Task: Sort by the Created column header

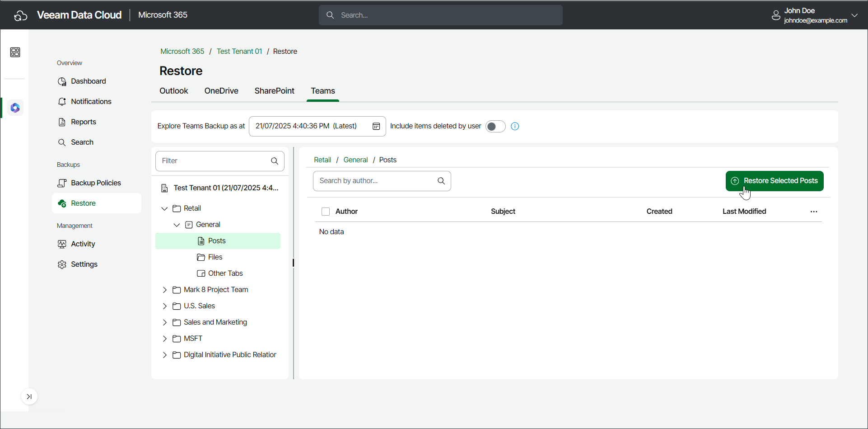Action: (x=659, y=212)
